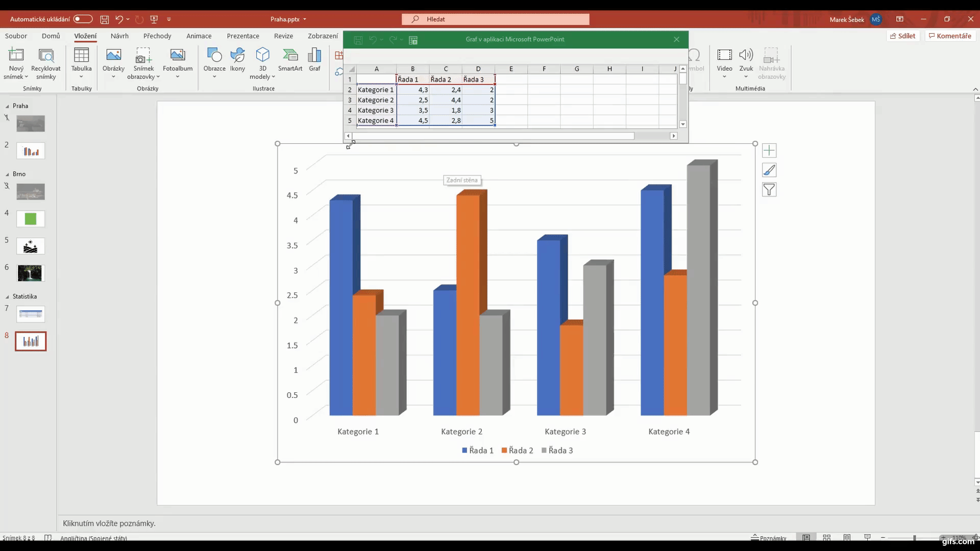Viewport: 980px width, 551px height.
Task: Switch to slide sorter view in status bar
Action: [x=827, y=537]
